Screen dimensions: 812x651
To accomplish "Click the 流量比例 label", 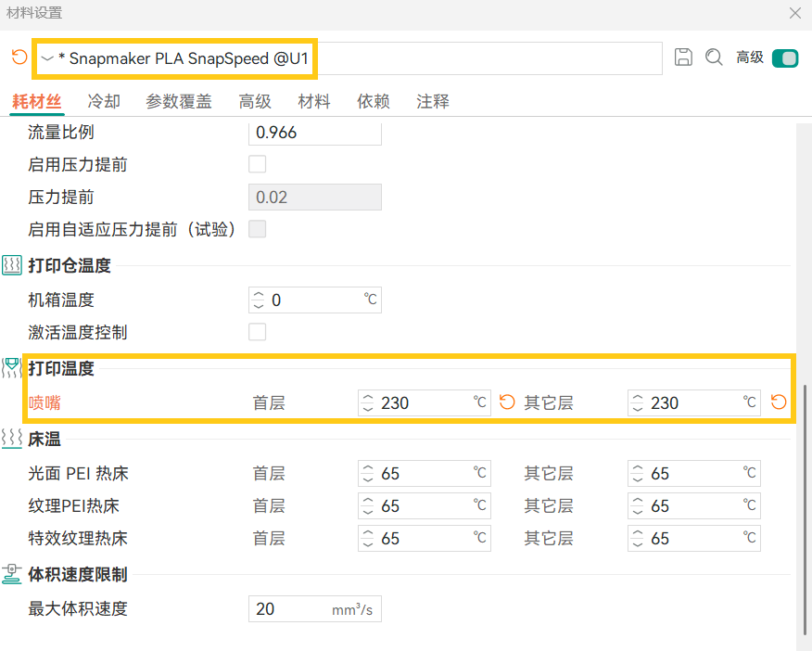I will tap(61, 133).
